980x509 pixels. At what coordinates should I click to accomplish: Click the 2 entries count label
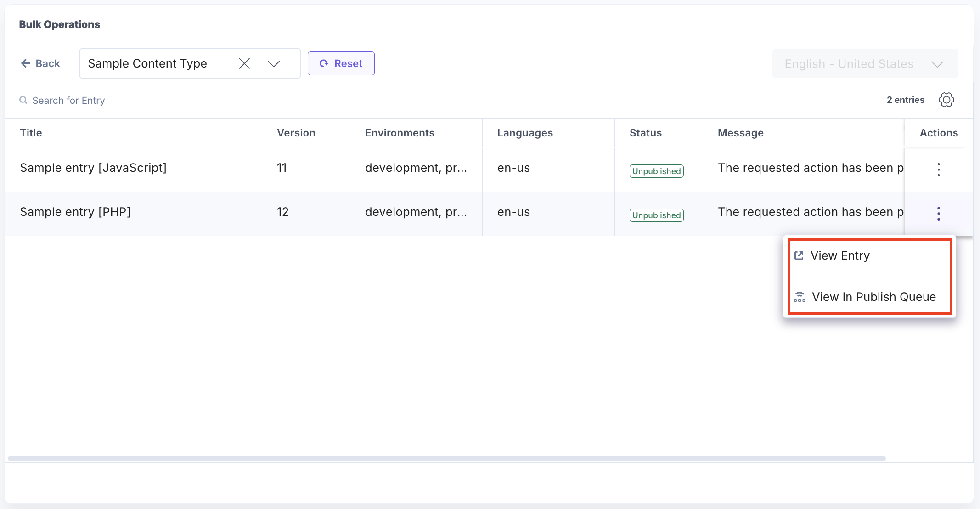[905, 100]
